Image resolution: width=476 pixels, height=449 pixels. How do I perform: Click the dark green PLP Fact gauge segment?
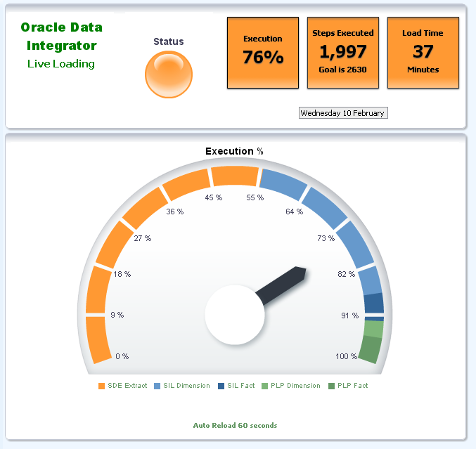[371, 349]
